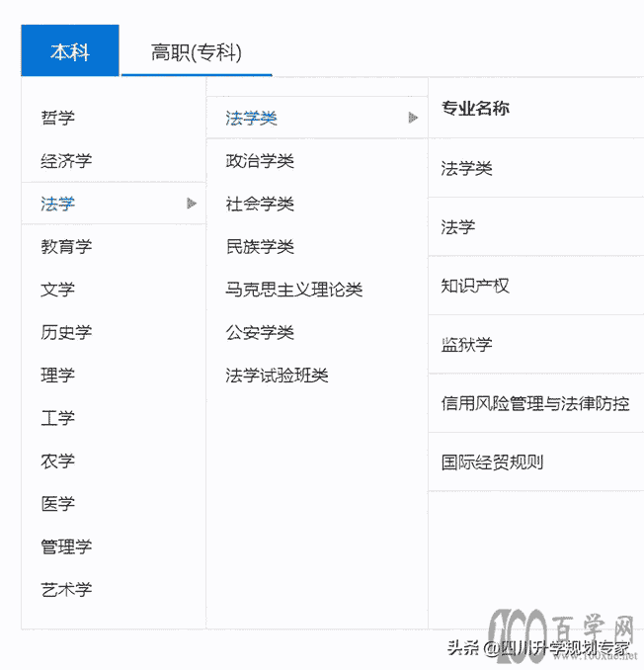Open the 监狱学 major
The width and height of the screenshot is (644, 670).
(466, 345)
